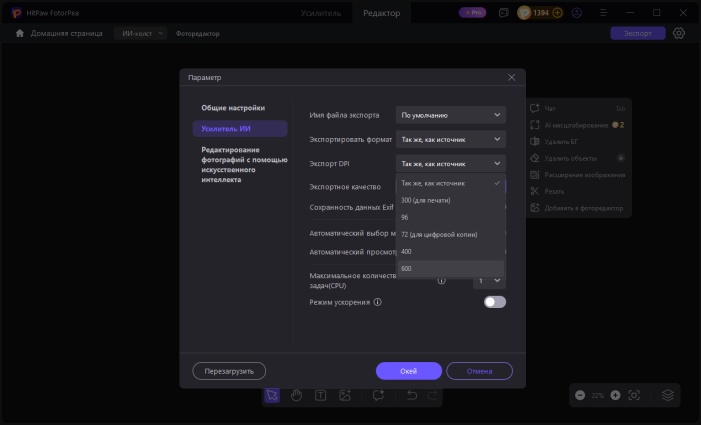701x425 pixels.
Task: Add credits with the plus coin icon
Action: 557,13
